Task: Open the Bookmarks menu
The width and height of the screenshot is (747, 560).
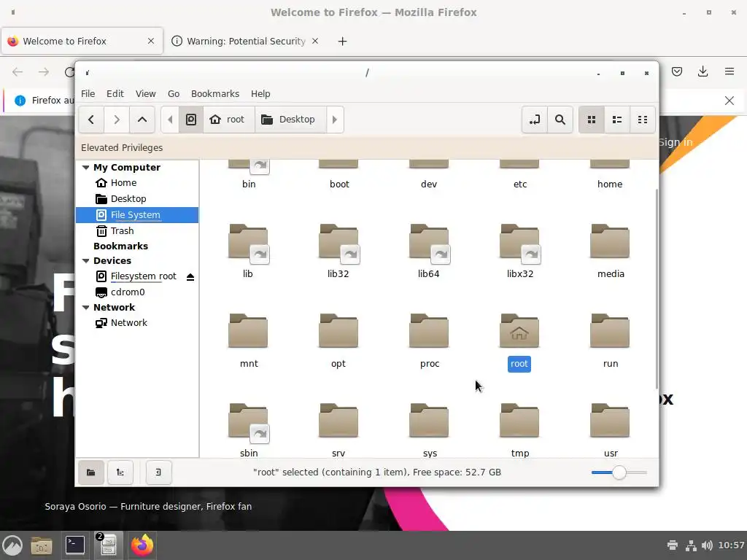Action: tap(215, 94)
